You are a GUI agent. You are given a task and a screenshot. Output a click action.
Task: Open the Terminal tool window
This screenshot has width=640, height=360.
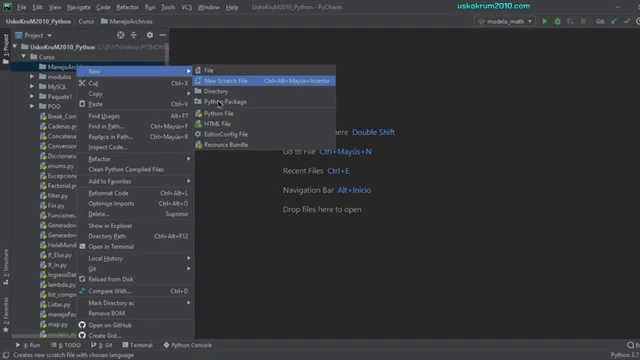point(137,345)
